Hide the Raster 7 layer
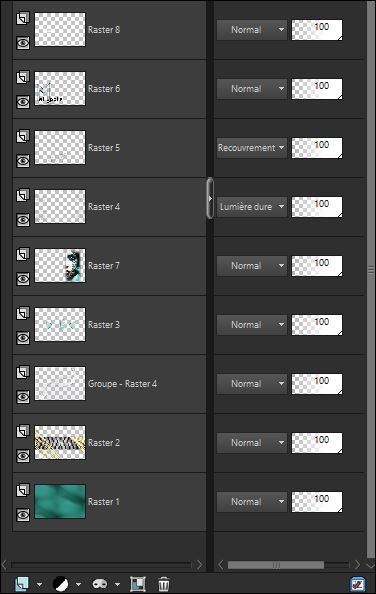The image size is (376, 594). [23, 279]
